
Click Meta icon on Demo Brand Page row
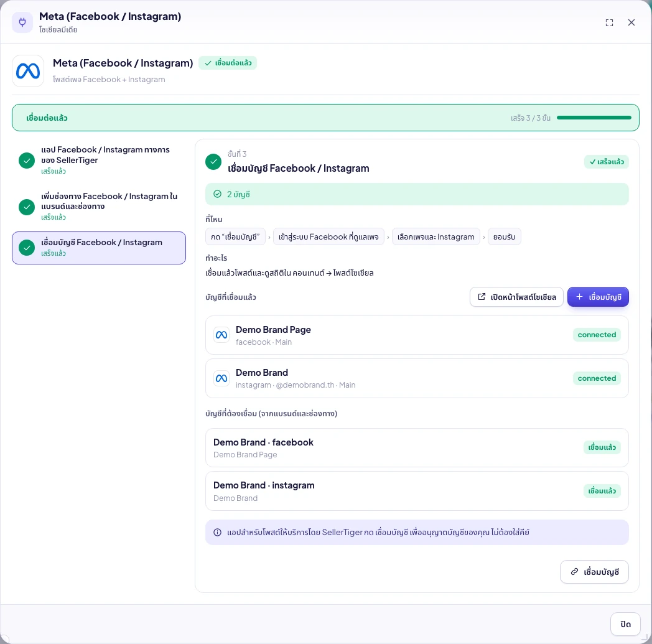(221, 335)
